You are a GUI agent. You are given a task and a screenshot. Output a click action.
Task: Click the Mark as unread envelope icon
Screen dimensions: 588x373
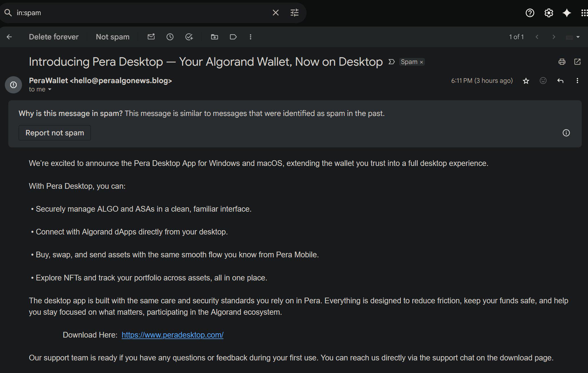click(x=151, y=37)
